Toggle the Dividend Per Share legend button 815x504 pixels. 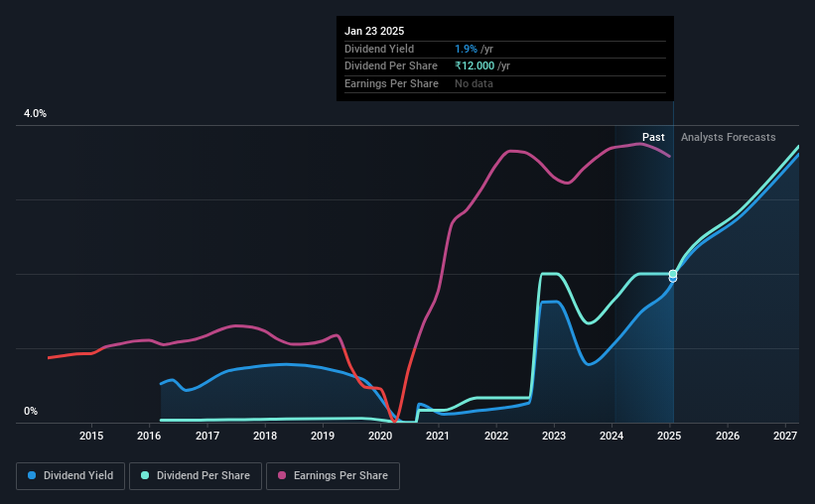click(196, 476)
